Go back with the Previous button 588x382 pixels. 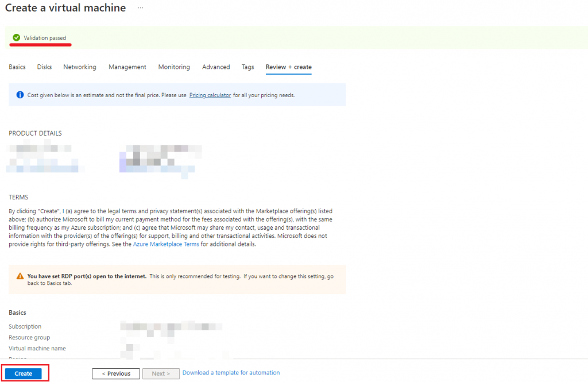[x=116, y=373]
